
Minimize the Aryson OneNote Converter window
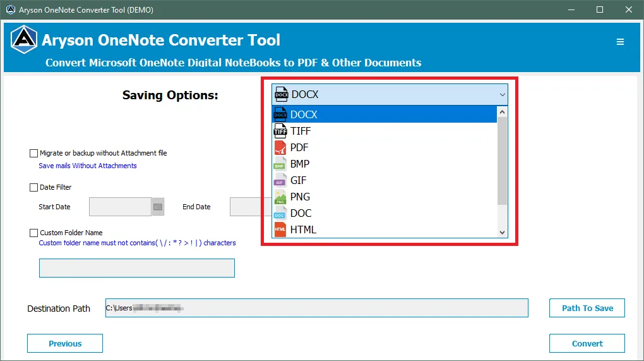571,9
